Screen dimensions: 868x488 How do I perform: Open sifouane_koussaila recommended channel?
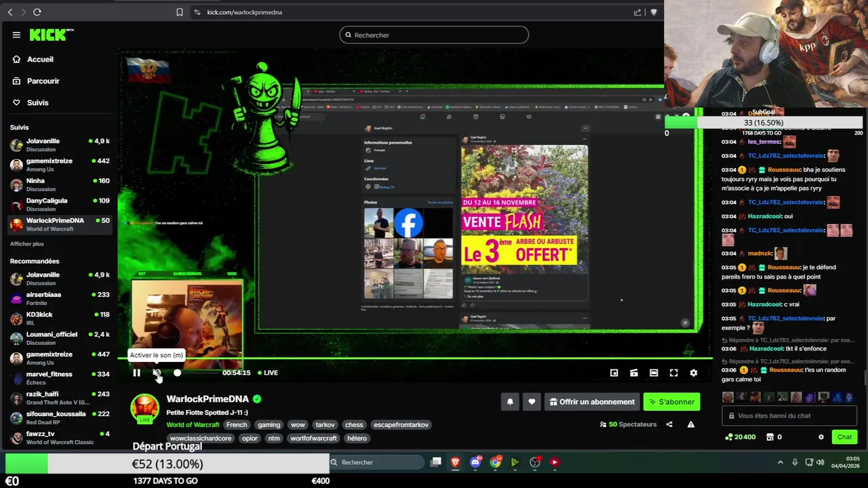[60, 417]
